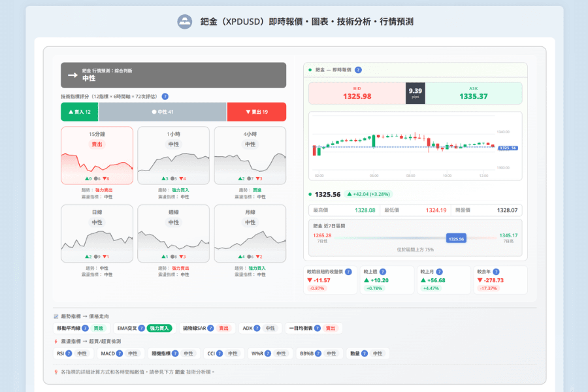Click the help icon for RSI
Screen dimensions: 588x392
(69, 353)
